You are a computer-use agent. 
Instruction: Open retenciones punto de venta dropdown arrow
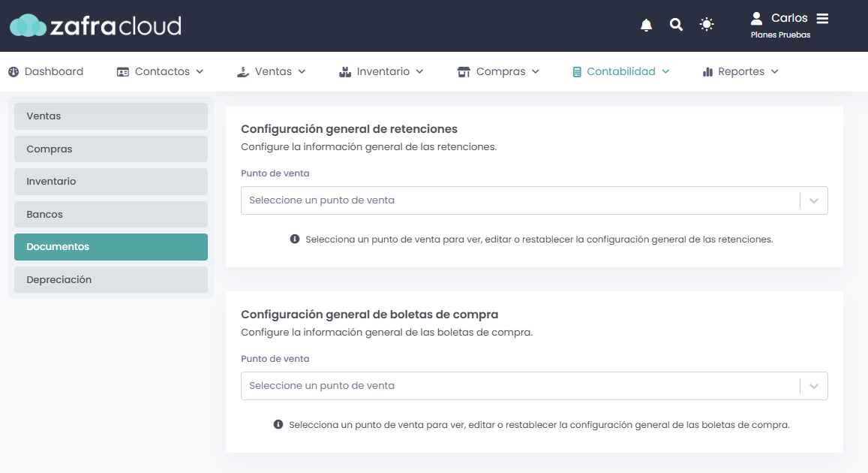[x=814, y=201]
